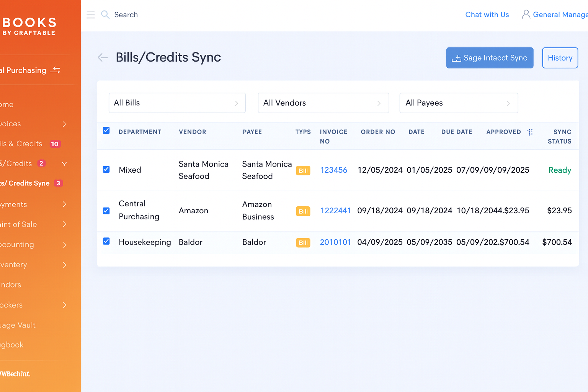Screen dimensions: 588x392
Task: Uncheck the Housekeeping row checkbox
Action: coord(106,241)
